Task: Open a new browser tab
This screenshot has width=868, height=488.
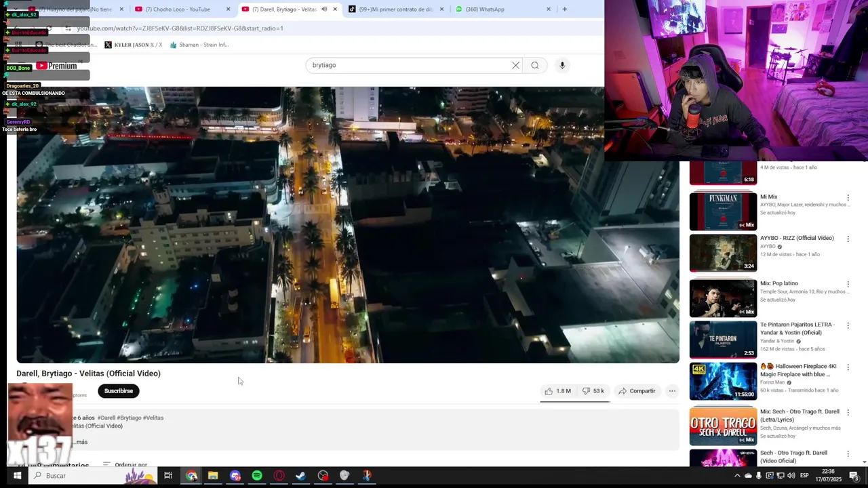Action: (564, 9)
